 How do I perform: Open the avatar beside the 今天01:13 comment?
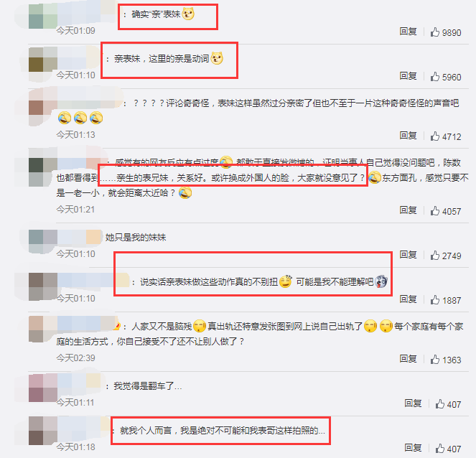[43, 107]
